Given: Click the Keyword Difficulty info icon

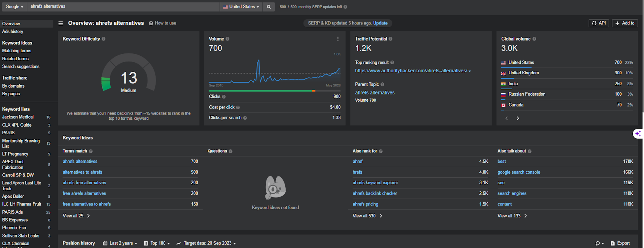Looking at the screenshot, I should coord(103,39).
